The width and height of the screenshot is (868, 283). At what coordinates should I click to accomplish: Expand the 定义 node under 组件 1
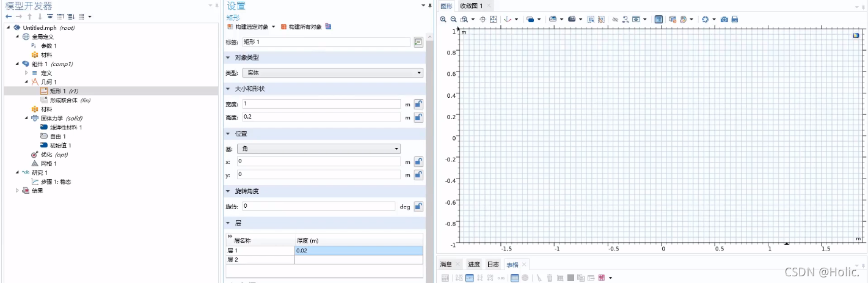26,73
